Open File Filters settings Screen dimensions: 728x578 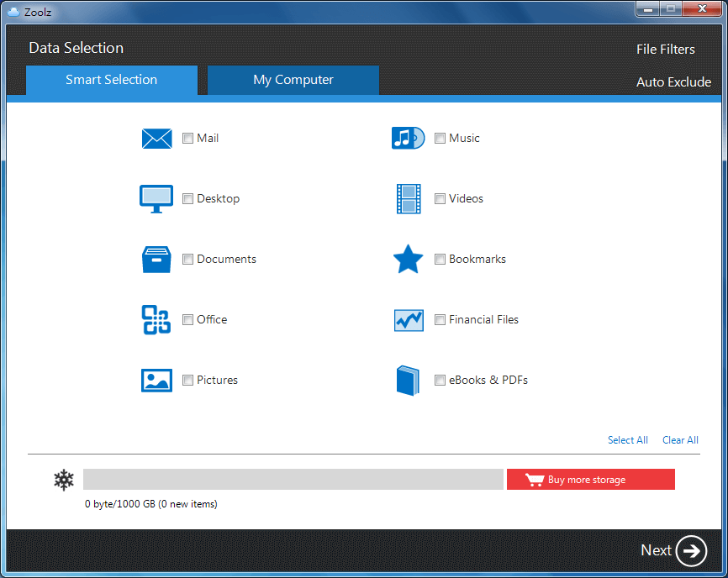(665, 50)
